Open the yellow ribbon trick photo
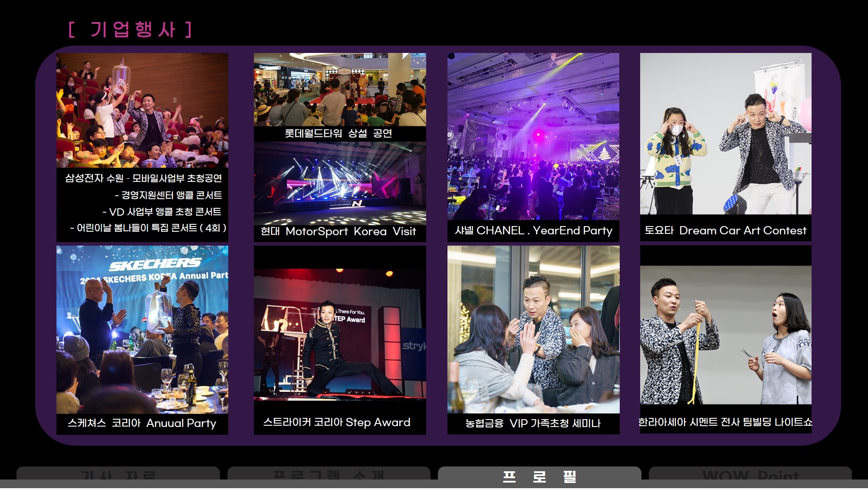 [726, 335]
